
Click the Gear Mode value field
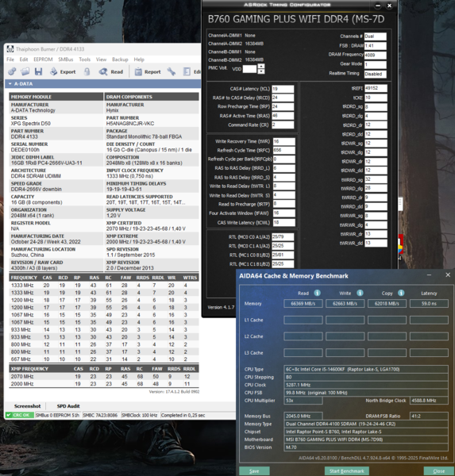[x=376, y=64]
